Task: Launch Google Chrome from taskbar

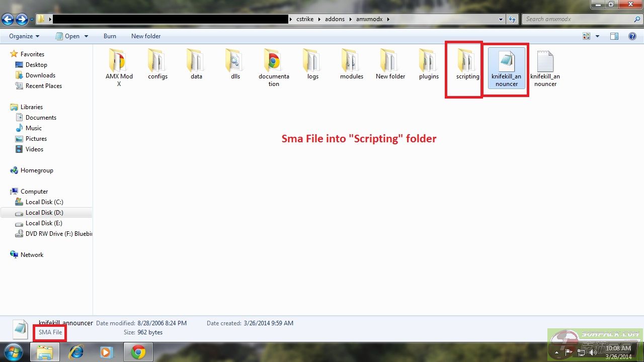Action: pyautogui.click(x=138, y=352)
